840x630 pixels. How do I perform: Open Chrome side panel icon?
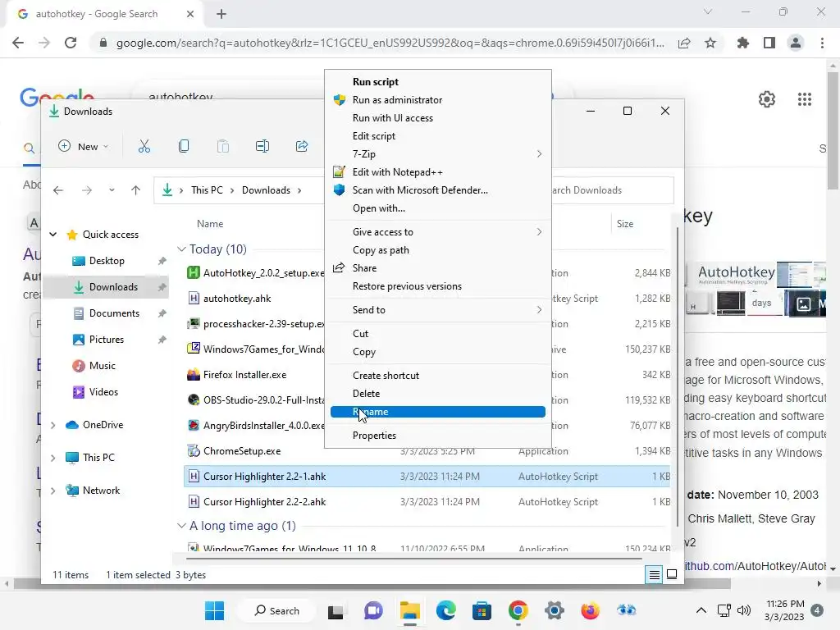[x=769, y=43]
